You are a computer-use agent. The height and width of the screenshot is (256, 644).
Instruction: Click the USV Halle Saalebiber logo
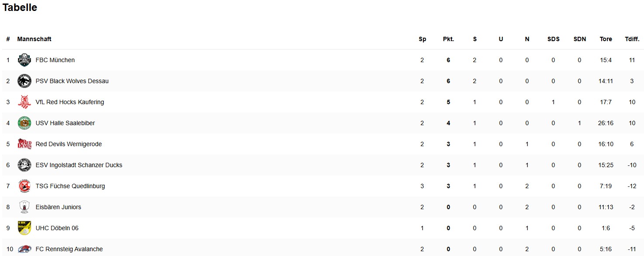coord(24,123)
